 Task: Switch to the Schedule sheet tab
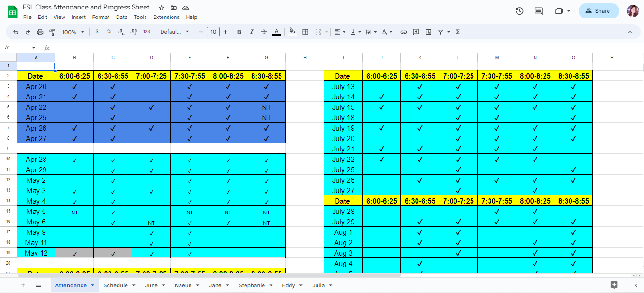(119, 285)
